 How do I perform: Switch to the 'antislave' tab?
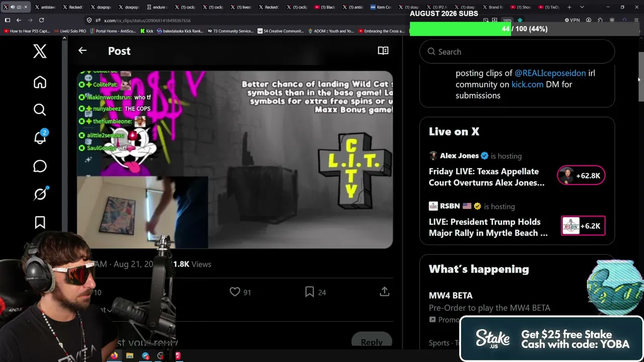(x=44, y=7)
